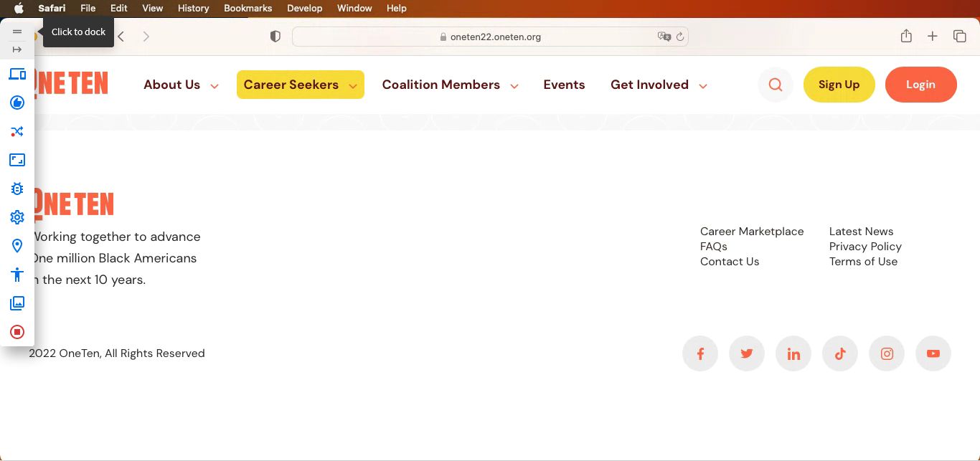Open OneTen's Facebook page icon

coord(700,353)
